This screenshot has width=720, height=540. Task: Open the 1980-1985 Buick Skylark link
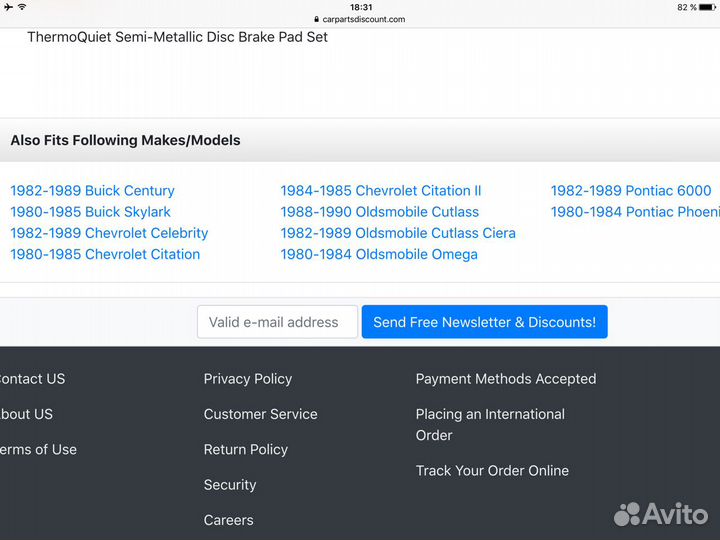click(x=90, y=212)
